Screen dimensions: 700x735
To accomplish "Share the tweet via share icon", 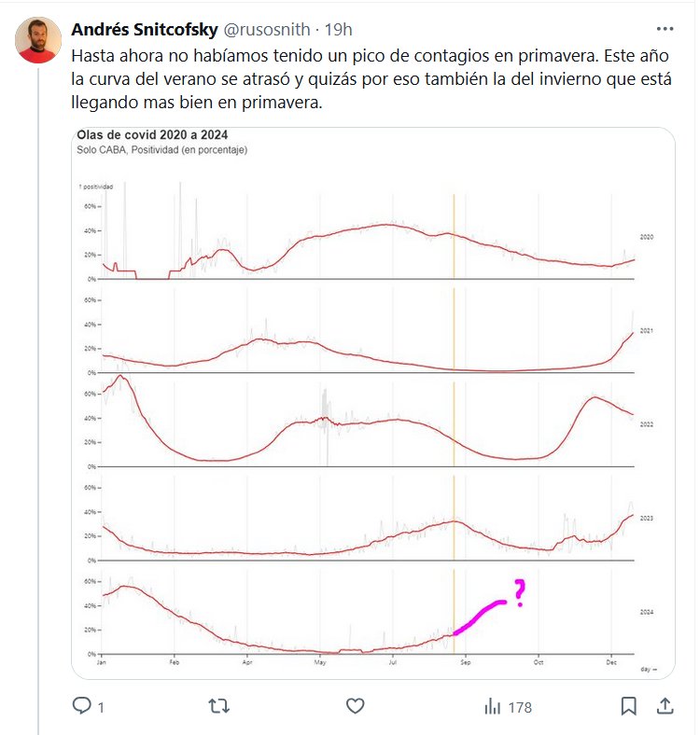I will [665, 706].
